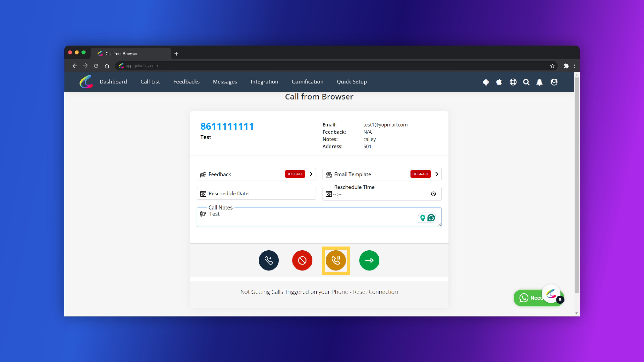This screenshot has height=362, width=644.
Task: Select the Call from Browser tab
Action: pyautogui.click(x=131, y=53)
